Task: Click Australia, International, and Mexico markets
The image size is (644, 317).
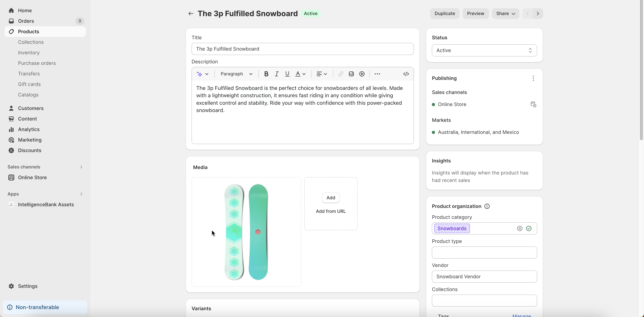Action: (478, 132)
